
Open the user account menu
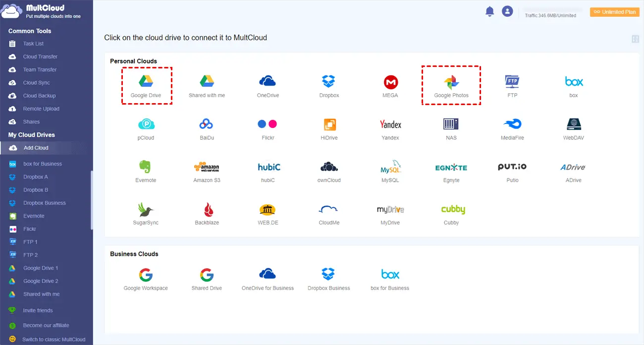tap(507, 11)
